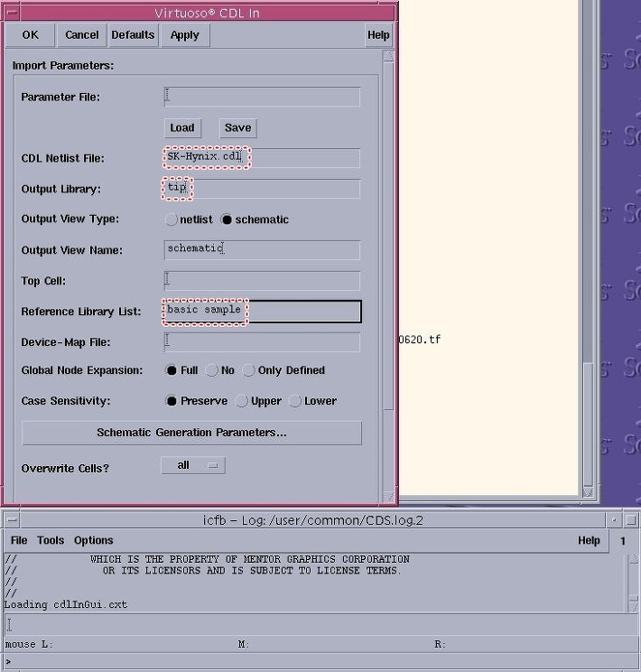Click the Output Library field
The height and width of the screenshot is (672, 641).
pyautogui.click(x=262, y=189)
